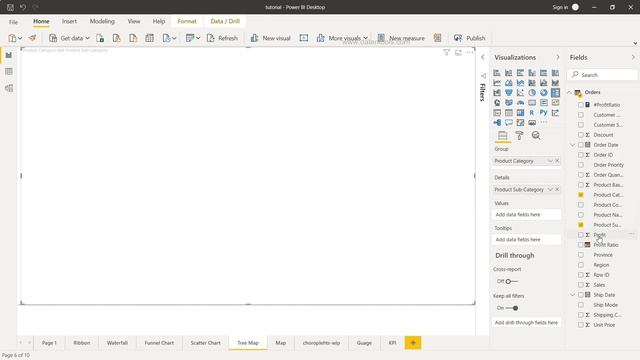This screenshot has width=640, height=360.
Task: Switch to the Waterfall page tab
Action: [117, 343]
